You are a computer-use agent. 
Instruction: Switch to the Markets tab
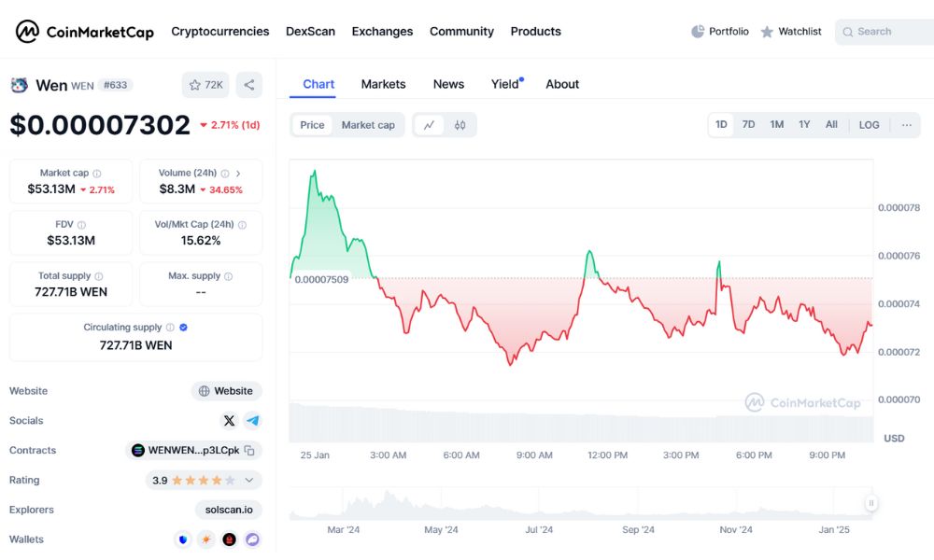click(x=384, y=85)
